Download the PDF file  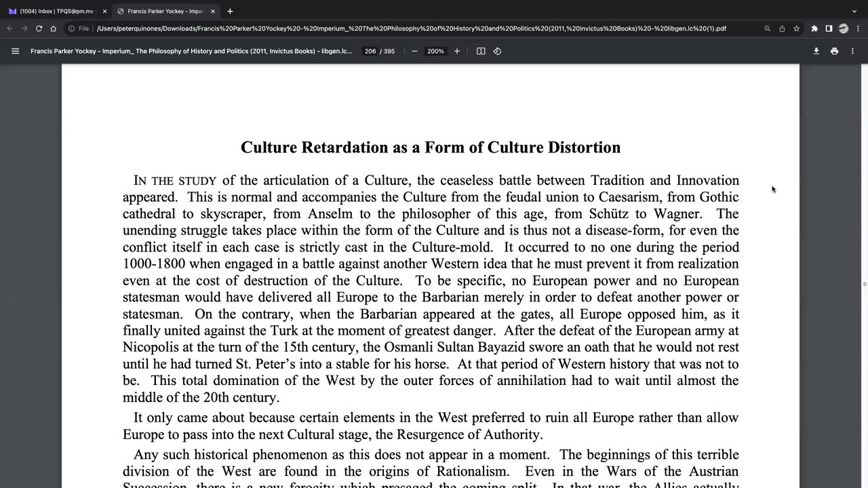pos(816,51)
